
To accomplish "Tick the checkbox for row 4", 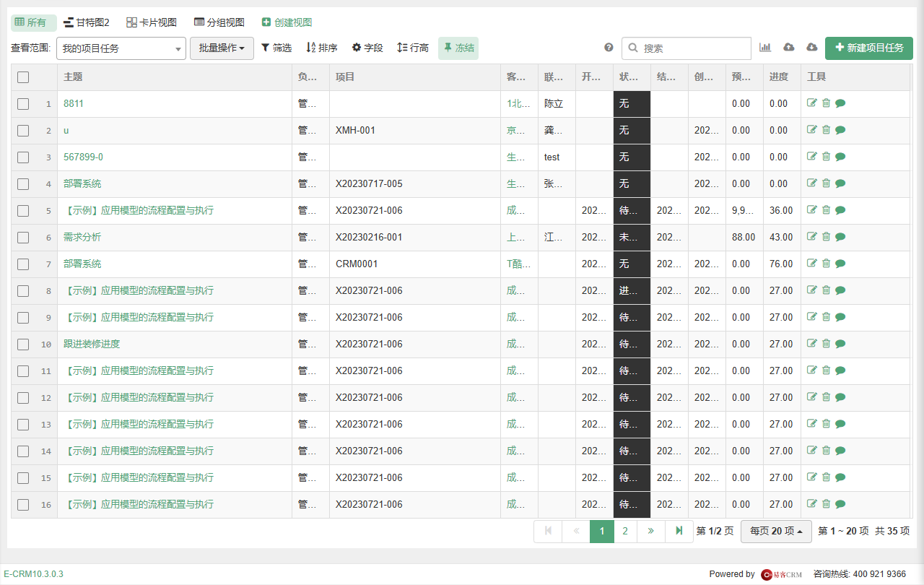I will tap(23, 183).
